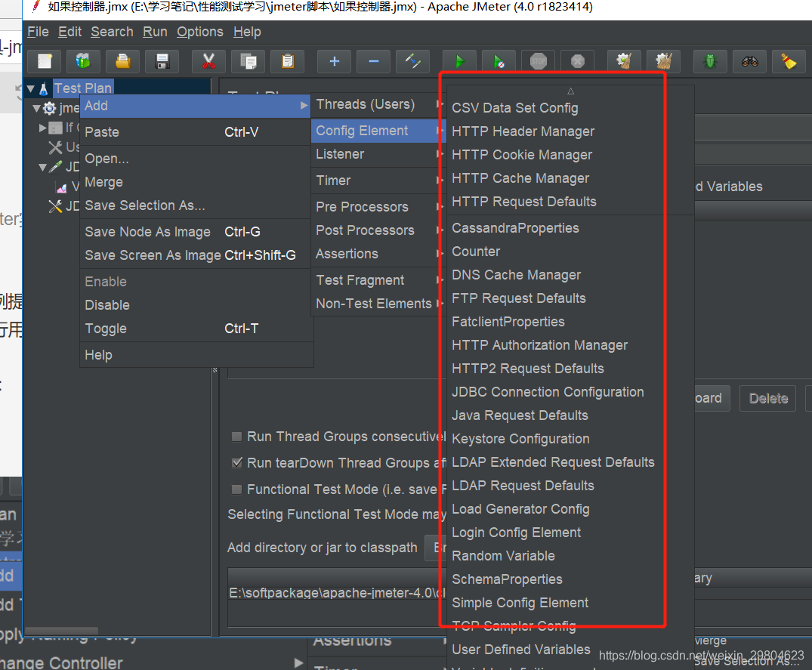Click the Reset search brush icon
This screenshot has width=812, height=670.
click(789, 62)
